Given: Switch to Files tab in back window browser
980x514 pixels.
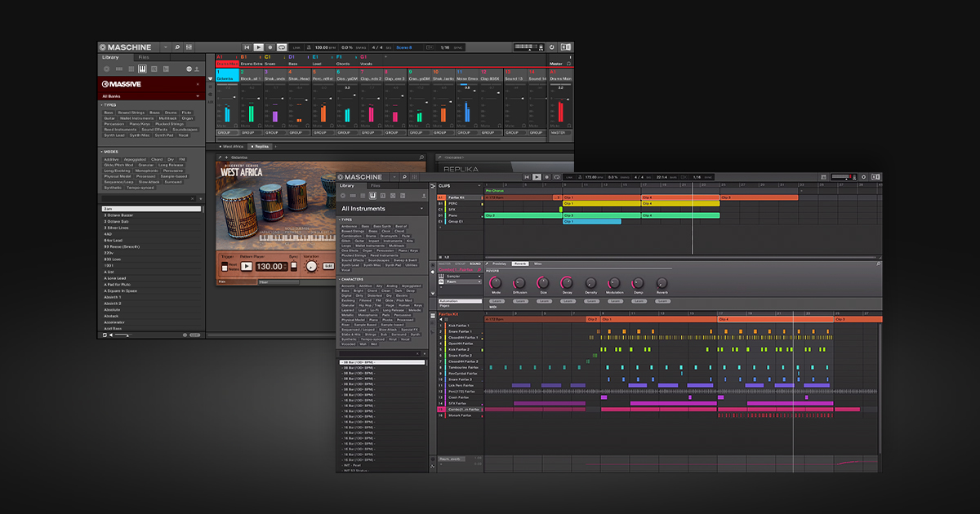Looking at the screenshot, I should 143,57.
